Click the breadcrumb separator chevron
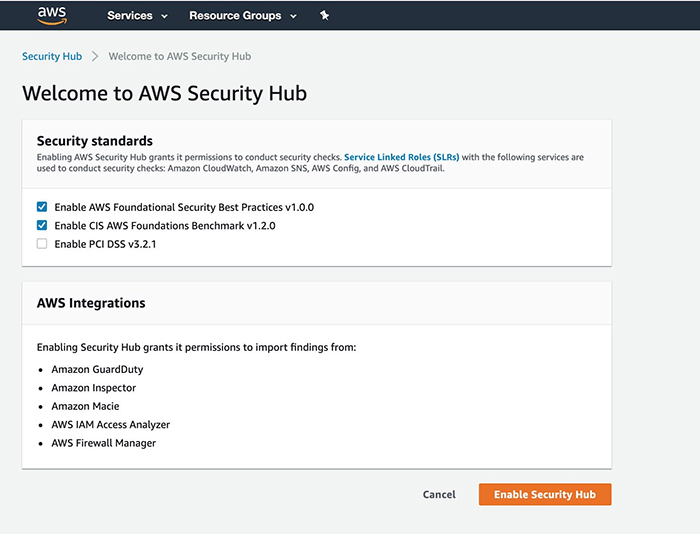 point(95,56)
